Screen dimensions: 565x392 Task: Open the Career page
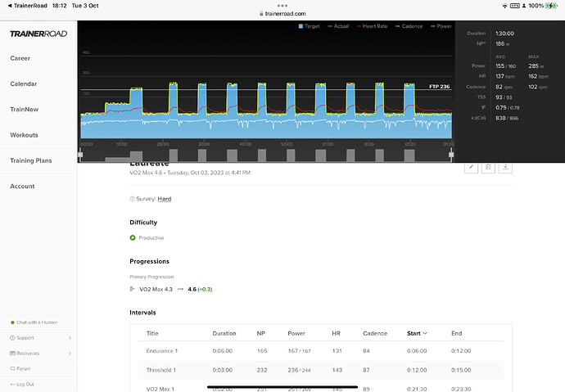point(20,58)
